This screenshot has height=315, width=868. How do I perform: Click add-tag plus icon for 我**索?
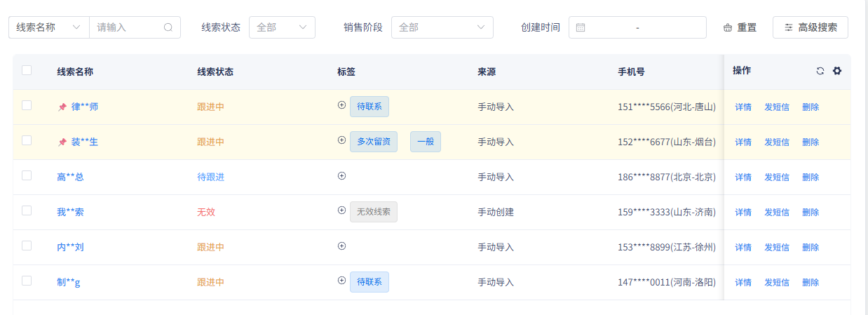tap(342, 210)
